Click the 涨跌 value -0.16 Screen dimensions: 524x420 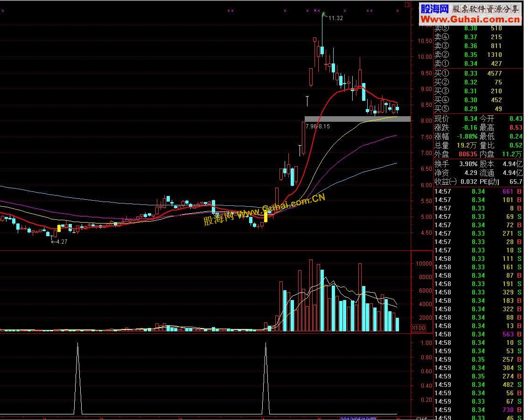(470, 128)
